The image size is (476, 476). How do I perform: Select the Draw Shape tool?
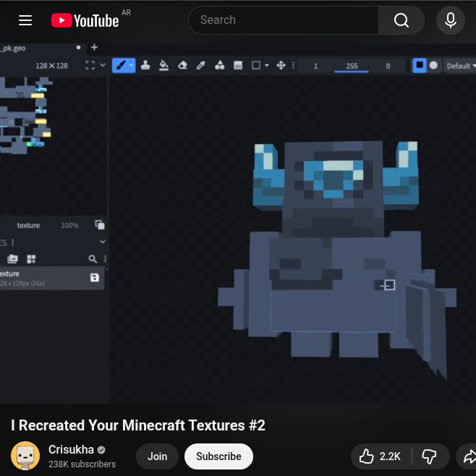tap(219, 65)
